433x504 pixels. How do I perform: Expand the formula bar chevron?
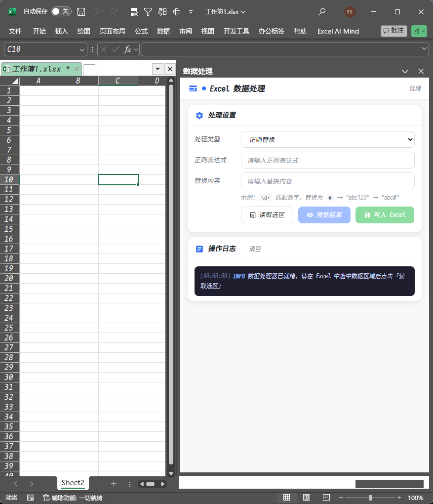(x=424, y=49)
